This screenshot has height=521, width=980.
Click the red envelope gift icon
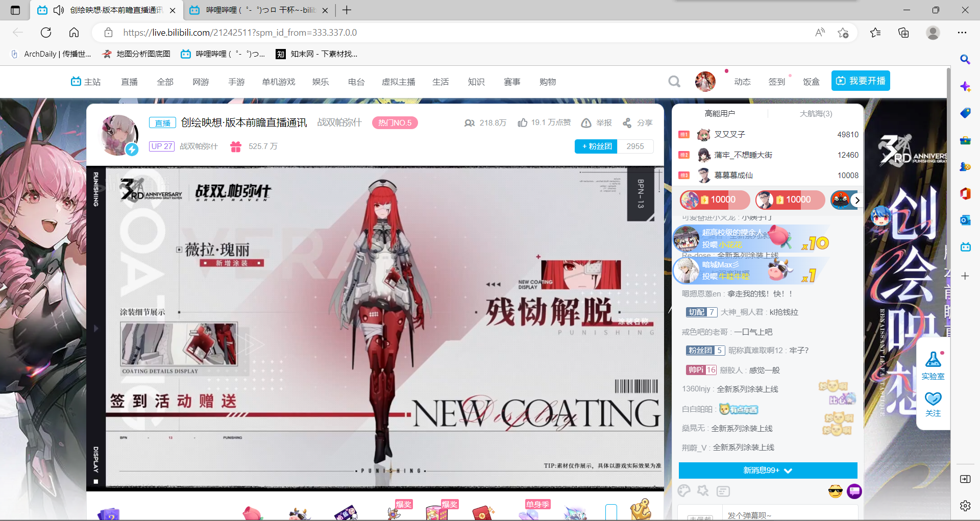483,513
